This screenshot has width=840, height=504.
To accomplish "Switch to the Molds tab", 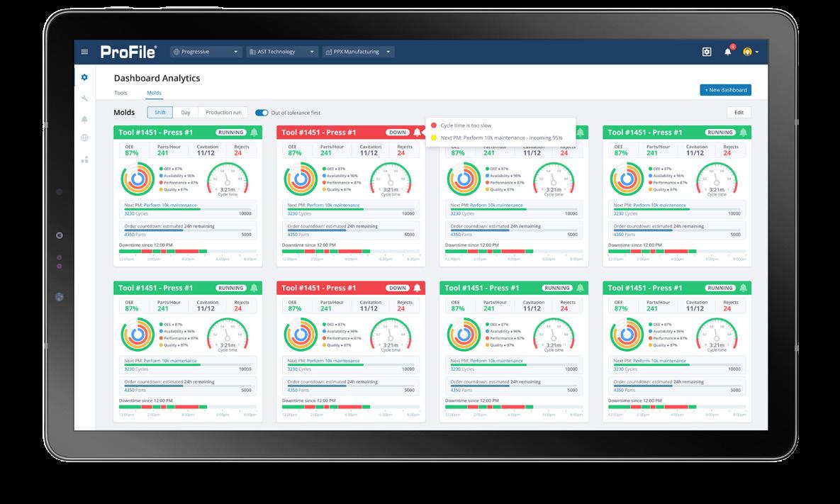I will (155, 93).
